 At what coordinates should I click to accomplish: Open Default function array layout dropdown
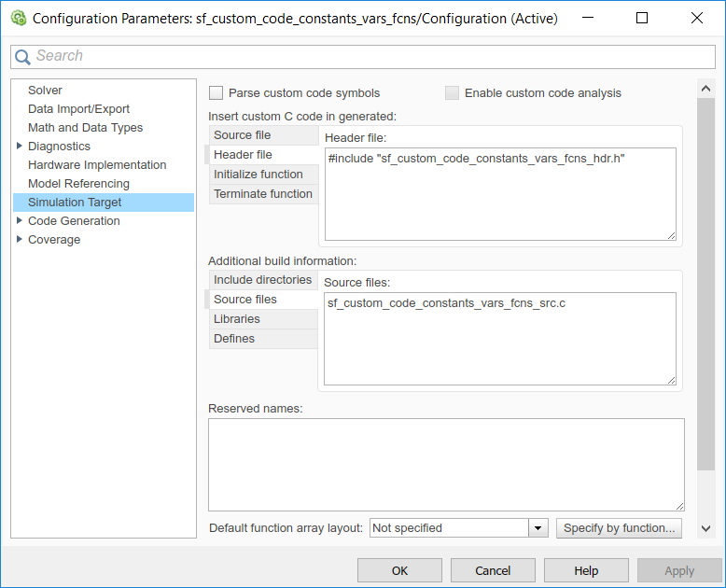tap(538, 528)
